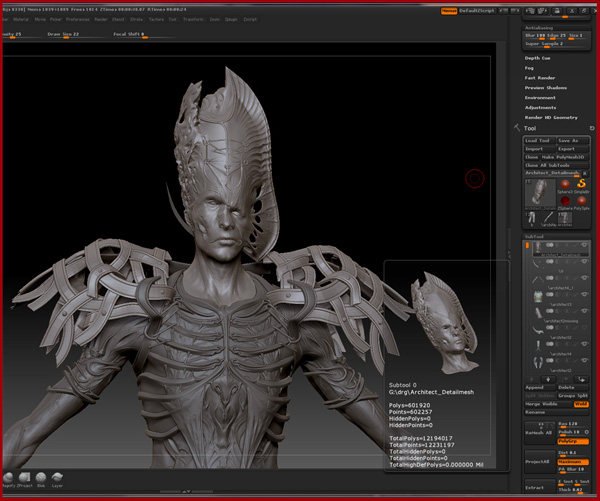Expand the Fast Render section
Image resolution: width=600 pixels, height=501 pixels.
tap(540, 78)
